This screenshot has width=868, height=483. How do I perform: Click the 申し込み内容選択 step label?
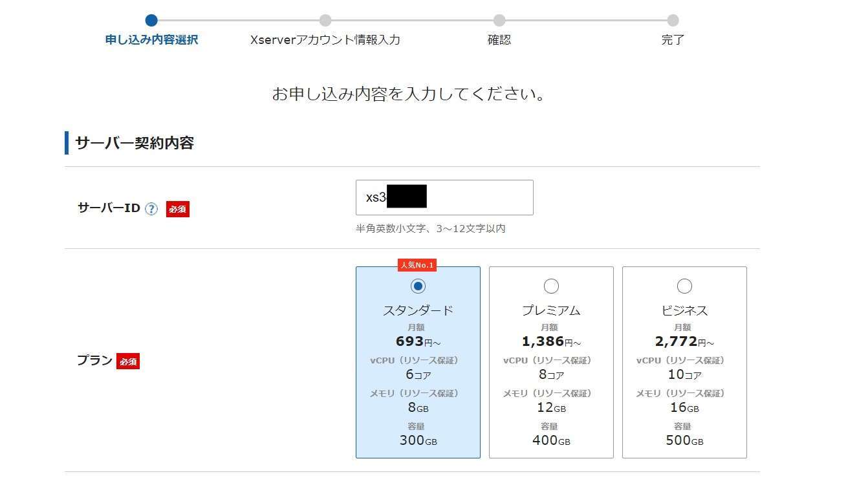pos(151,39)
